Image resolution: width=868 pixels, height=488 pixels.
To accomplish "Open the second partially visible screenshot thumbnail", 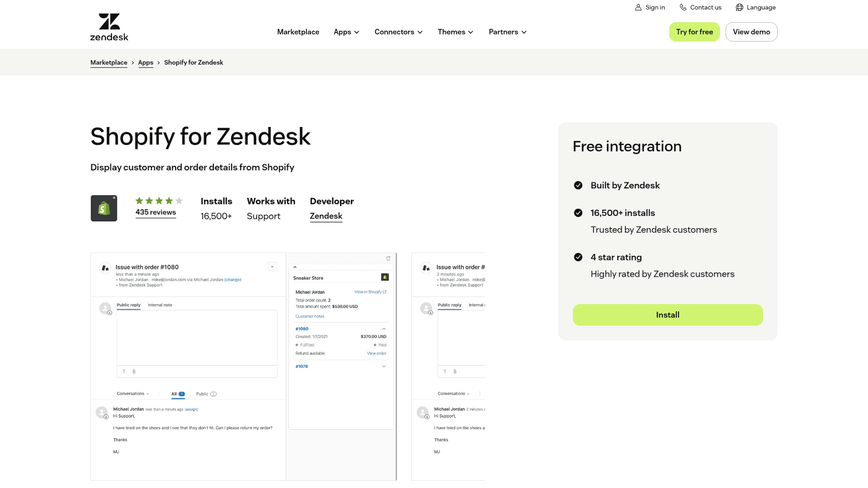I will [x=448, y=367].
